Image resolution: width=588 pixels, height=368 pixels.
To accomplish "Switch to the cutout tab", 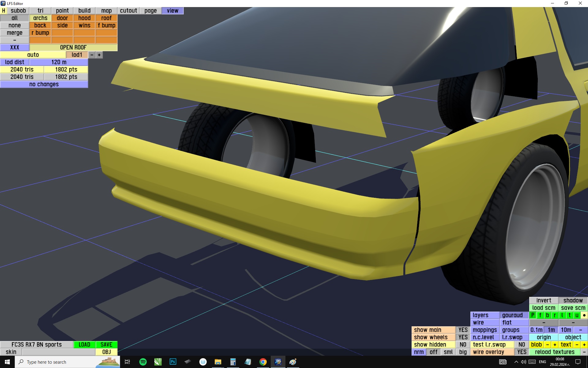I will click(128, 11).
